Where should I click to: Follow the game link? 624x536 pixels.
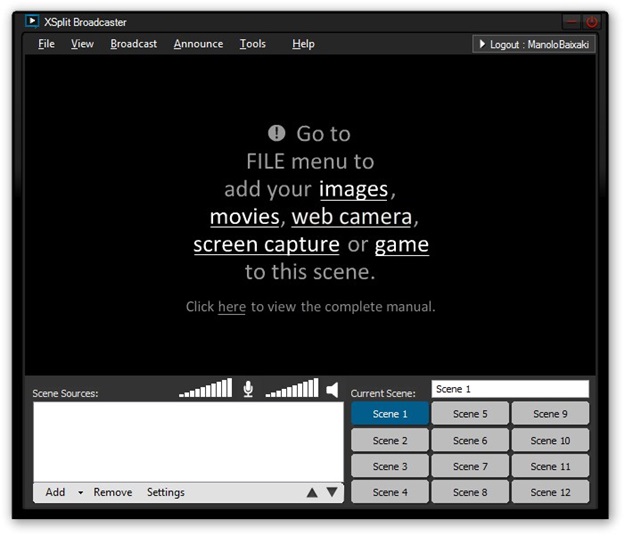point(402,245)
